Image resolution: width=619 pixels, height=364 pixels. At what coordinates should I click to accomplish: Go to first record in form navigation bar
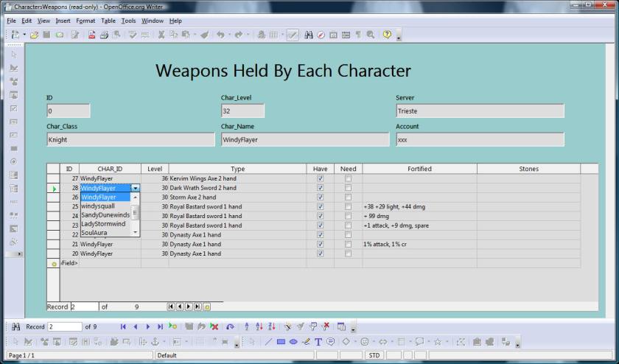pos(123,326)
